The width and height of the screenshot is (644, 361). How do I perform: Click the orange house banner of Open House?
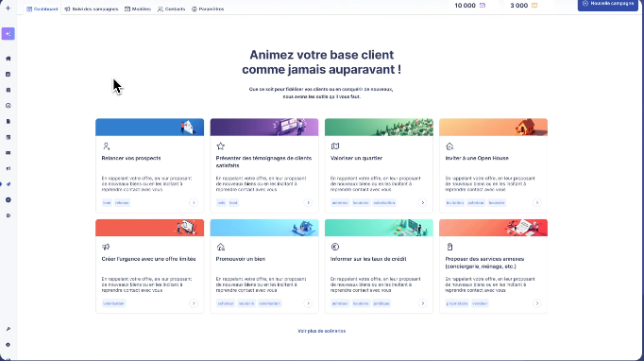493,128
